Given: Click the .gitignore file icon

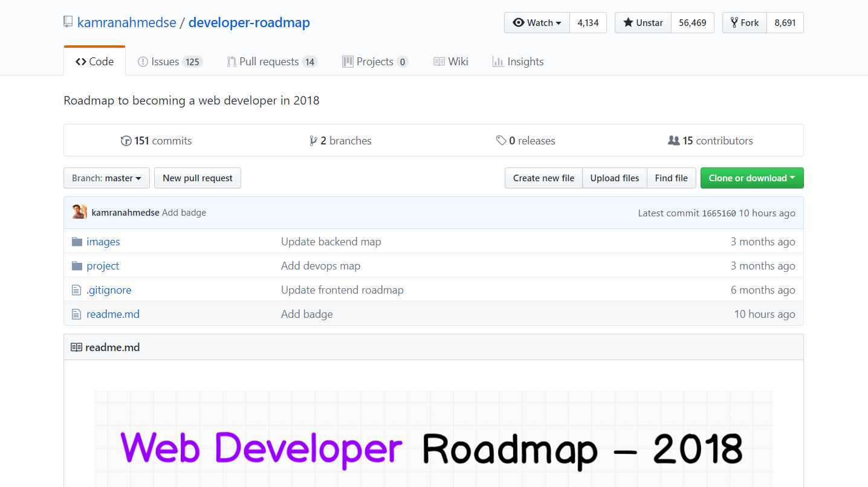Looking at the screenshot, I should pyautogui.click(x=76, y=290).
